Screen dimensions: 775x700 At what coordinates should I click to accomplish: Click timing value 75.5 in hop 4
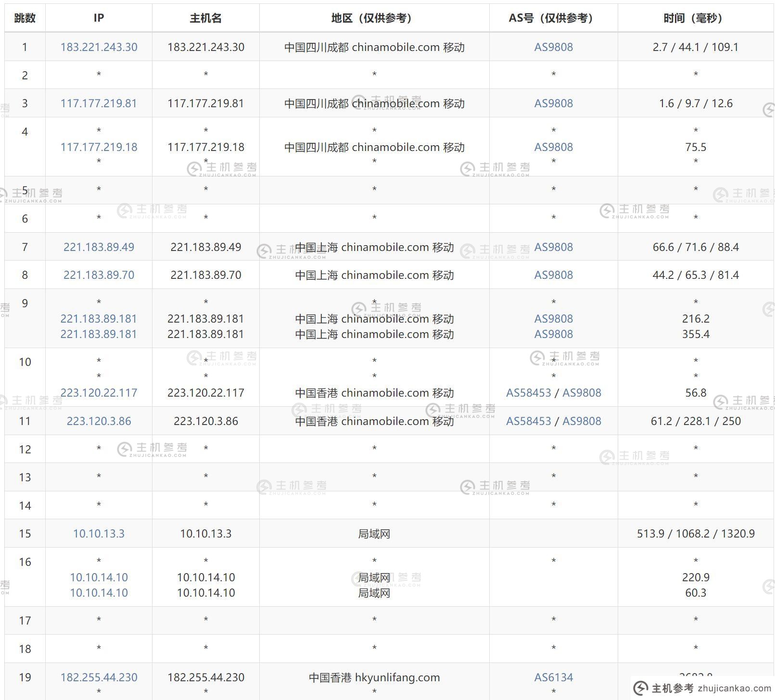click(696, 147)
